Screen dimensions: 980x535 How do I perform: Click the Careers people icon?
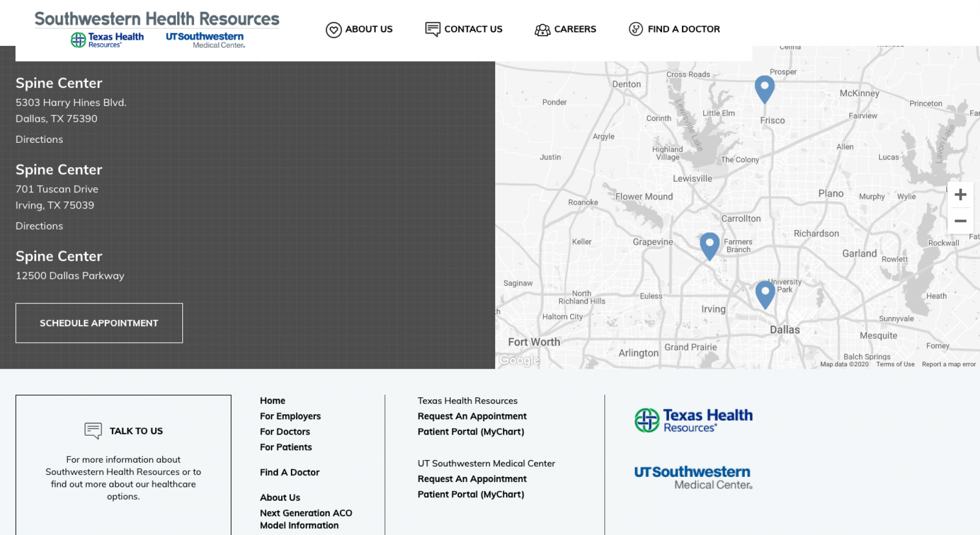coord(542,30)
